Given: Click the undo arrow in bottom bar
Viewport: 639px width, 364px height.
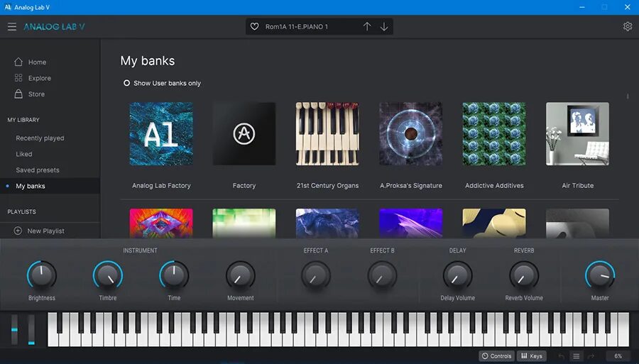Looking at the screenshot, I should point(561,356).
